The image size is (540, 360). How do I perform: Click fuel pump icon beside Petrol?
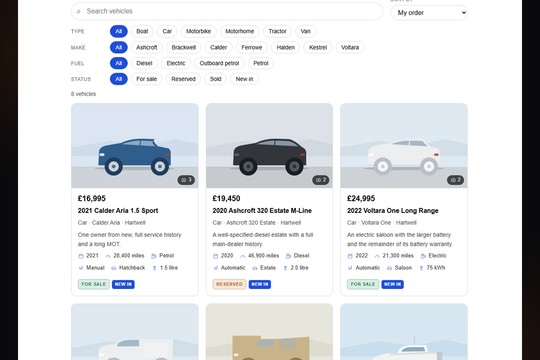click(154, 256)
